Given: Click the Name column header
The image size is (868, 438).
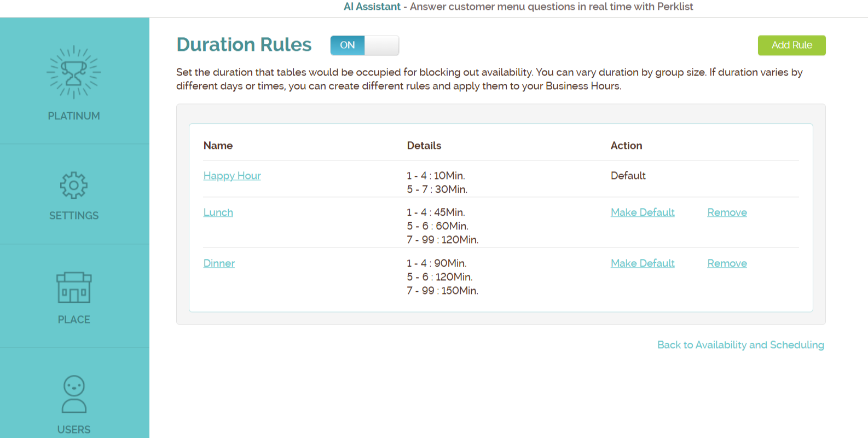Looking at the screenshot, I should (x=218, y=146).
